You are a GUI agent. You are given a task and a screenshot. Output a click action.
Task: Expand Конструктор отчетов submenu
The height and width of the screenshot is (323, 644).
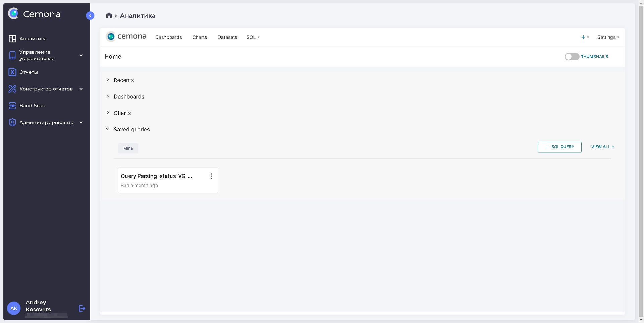tap(81, 89)
